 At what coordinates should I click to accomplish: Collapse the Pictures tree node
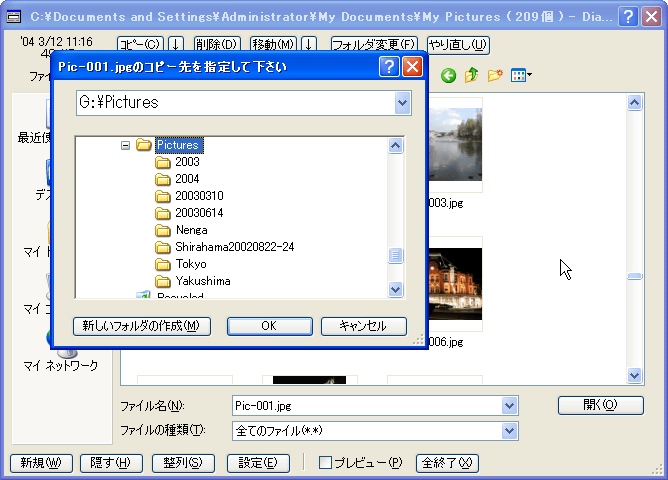point(126,145)
